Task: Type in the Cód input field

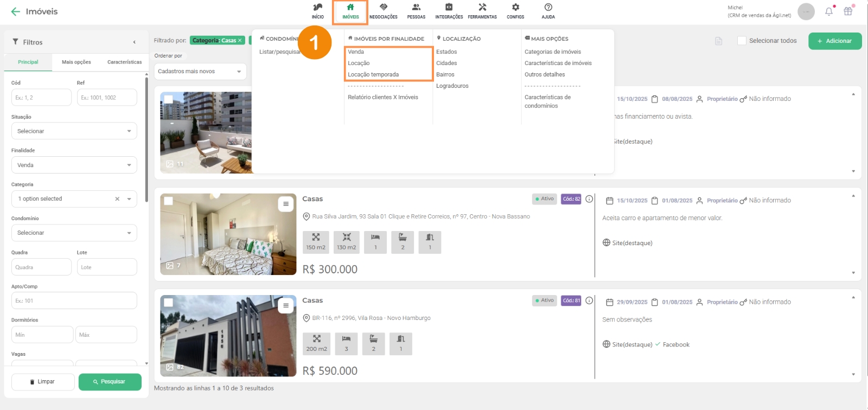Action: tap(41, 98)
